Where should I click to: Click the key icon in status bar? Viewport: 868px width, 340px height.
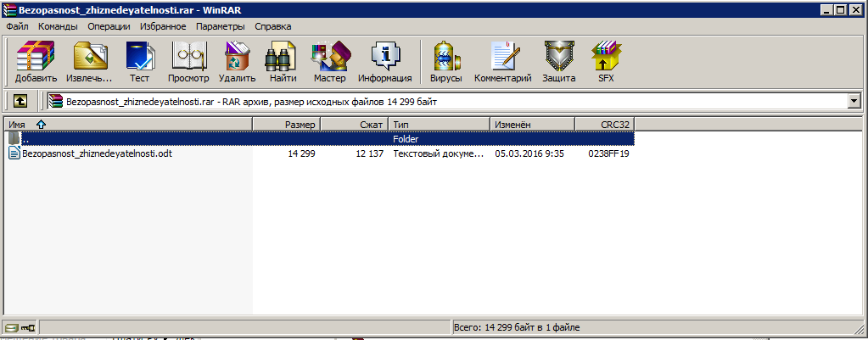tap(28, 327)
